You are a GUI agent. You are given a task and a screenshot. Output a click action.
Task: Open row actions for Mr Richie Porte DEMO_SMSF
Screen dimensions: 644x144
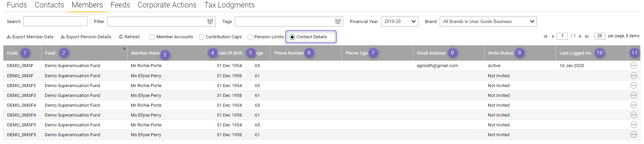click(634, 65)
